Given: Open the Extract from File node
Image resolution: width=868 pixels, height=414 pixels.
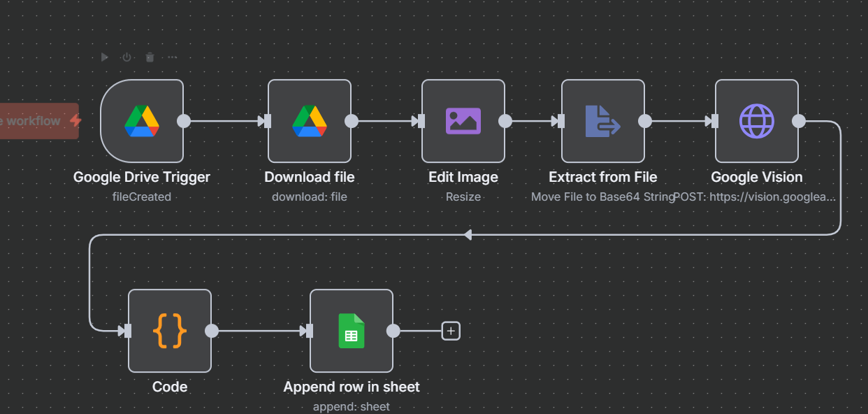Looking at the screenshot, I should pyautogui.click(x=603, y=121).
